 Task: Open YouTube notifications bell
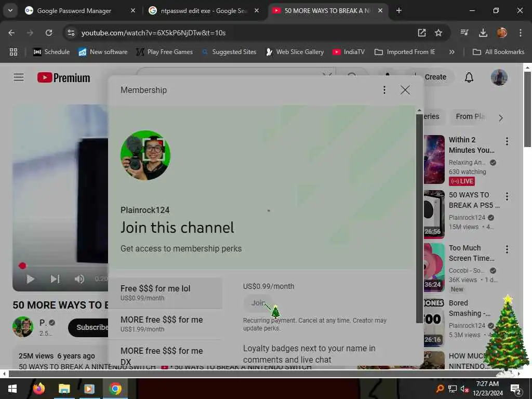click(x=469, y=77)
